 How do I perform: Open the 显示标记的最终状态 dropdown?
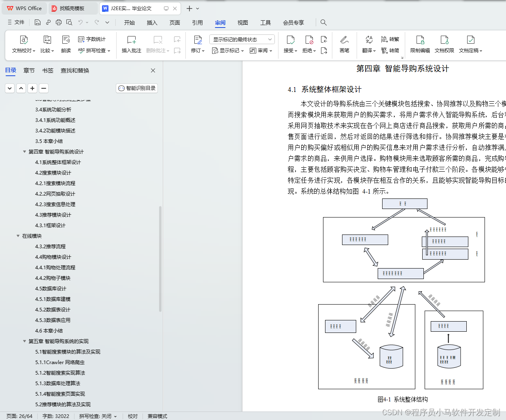[x=242, y=39]
